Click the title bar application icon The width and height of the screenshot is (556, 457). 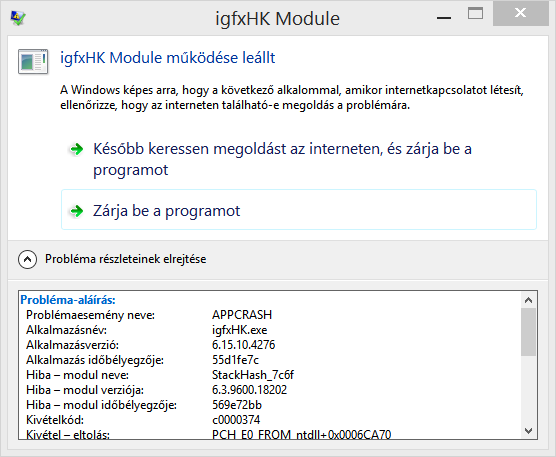18,18
